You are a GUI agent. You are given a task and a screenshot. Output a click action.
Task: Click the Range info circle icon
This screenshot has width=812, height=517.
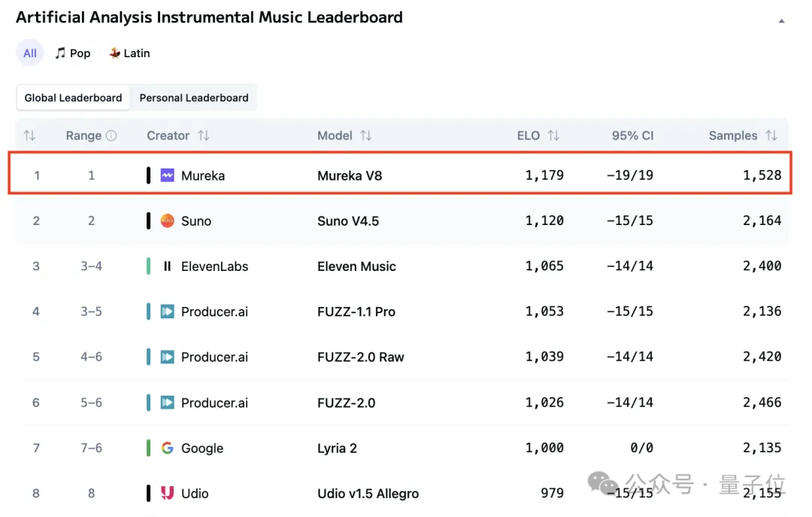(x=111, y=136)
